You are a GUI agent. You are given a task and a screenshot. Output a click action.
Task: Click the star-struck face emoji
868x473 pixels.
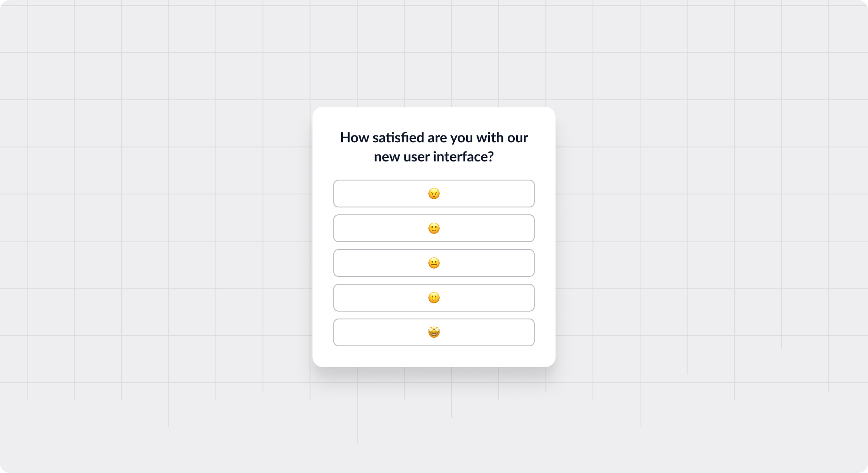click(x=434, y=332)
